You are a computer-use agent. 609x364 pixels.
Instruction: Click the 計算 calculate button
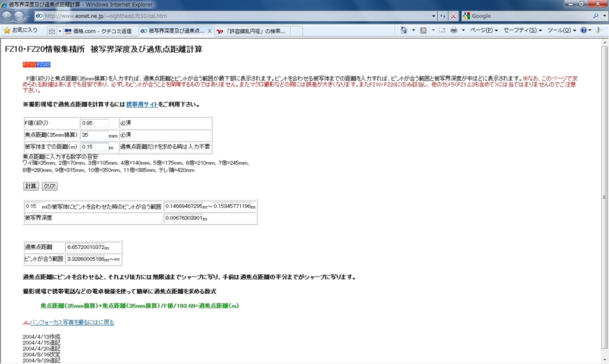(x=31, y=186)
